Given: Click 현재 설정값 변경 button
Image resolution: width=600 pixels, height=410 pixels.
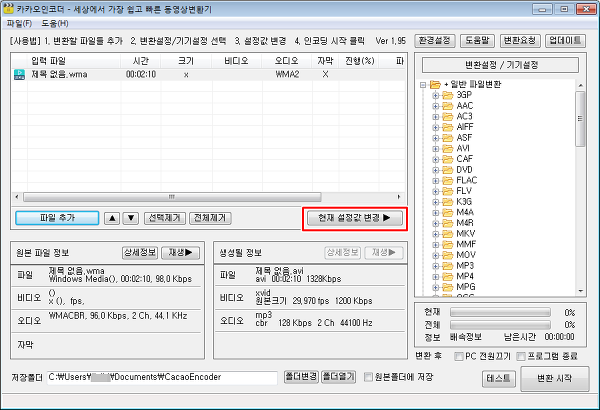Looking at the screenshot, I should point(355,218).
